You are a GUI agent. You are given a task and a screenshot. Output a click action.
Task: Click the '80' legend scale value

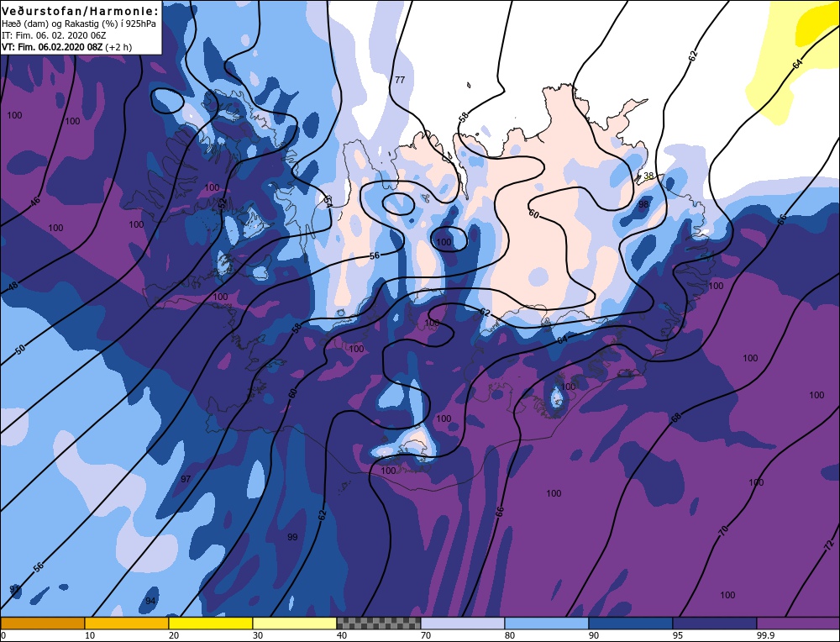(510, 635)
